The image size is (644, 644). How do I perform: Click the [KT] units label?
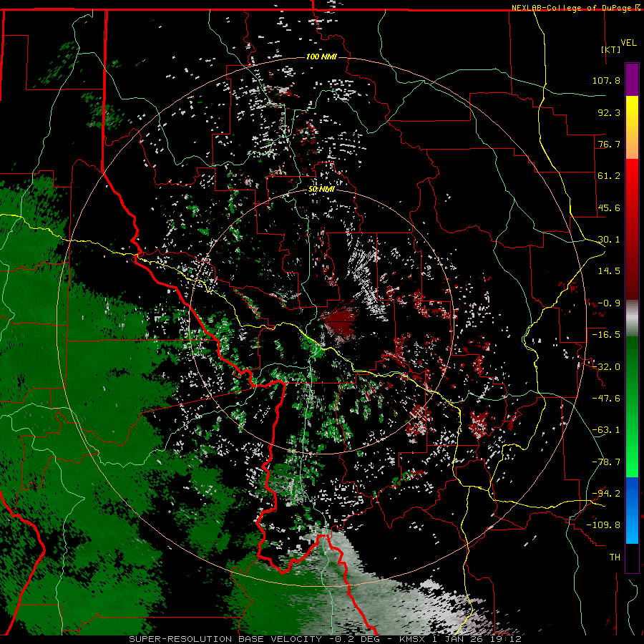[x=610, y=49]
